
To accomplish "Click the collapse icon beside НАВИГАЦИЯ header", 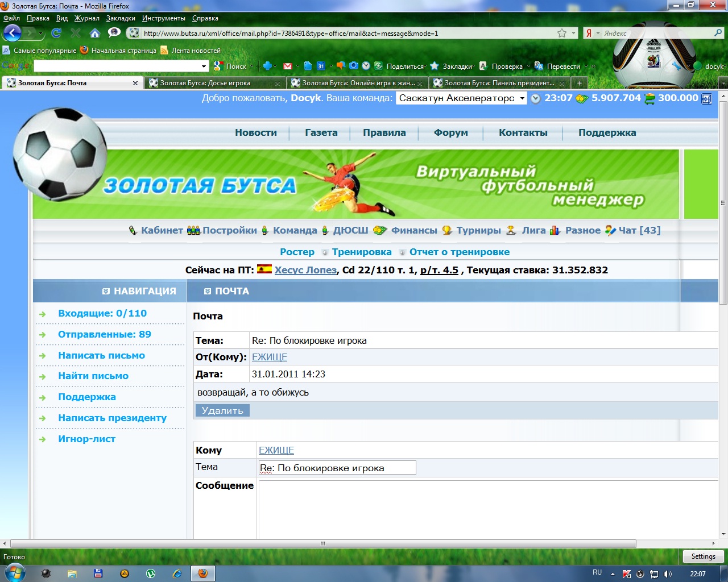I will (x=106, y=291).
